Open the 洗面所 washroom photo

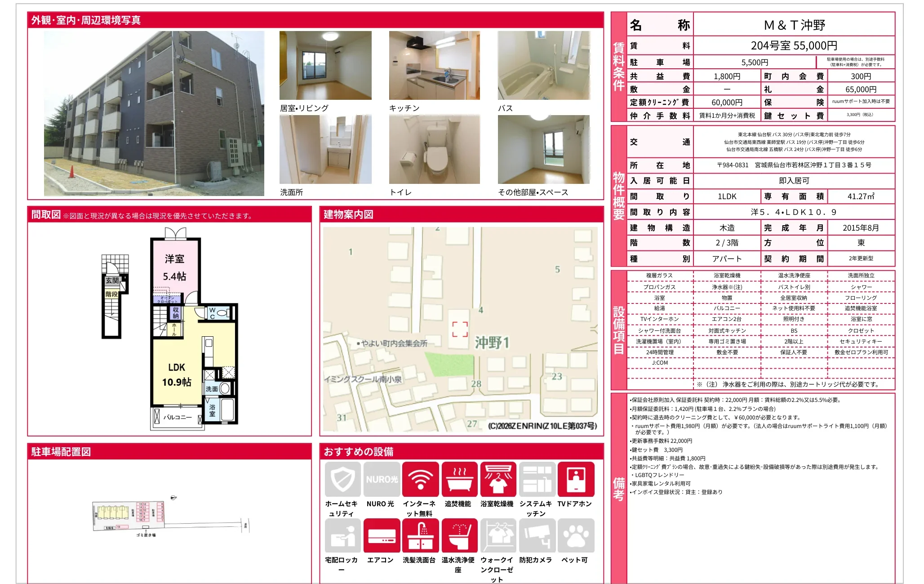325,149
